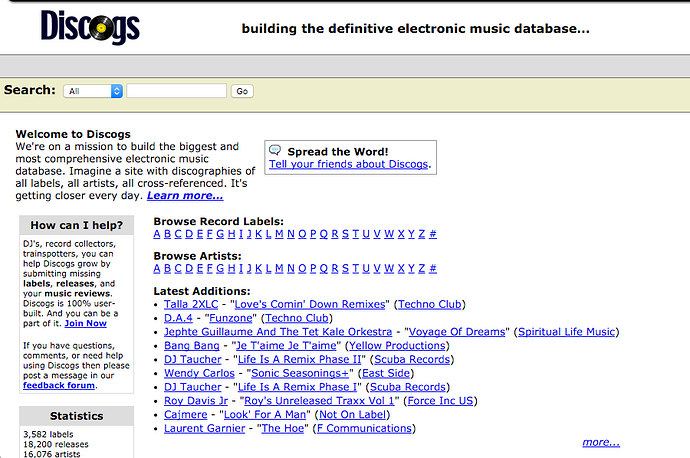Viewport: 690px width, 458px height.
Task: Open artist Talla 2XLC
Action: tap(191, 304)
